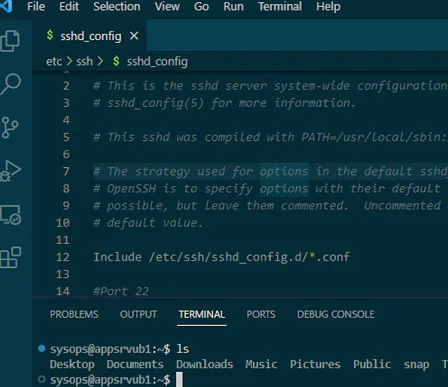
Task: Select the sshd_config editor tab
Action: coord(89,36)
